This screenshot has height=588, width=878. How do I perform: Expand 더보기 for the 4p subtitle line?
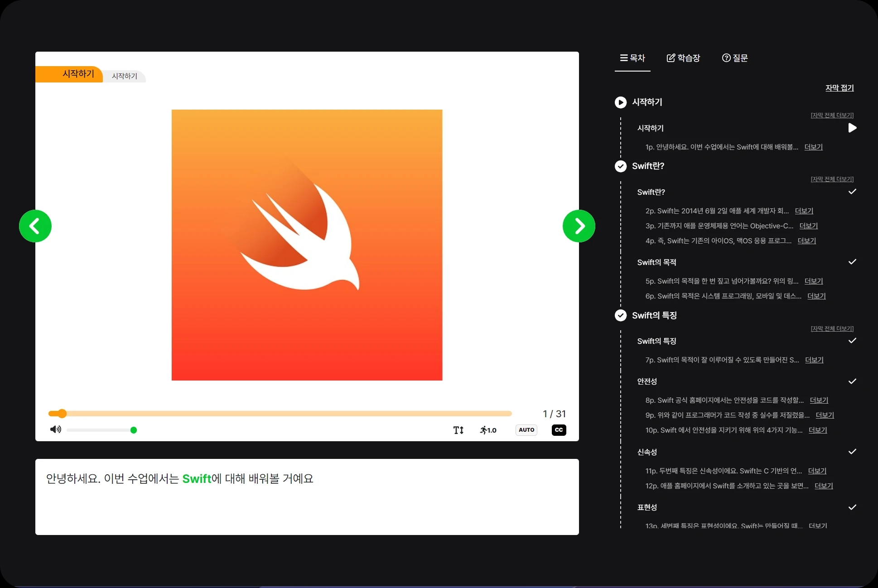[807, 241]
